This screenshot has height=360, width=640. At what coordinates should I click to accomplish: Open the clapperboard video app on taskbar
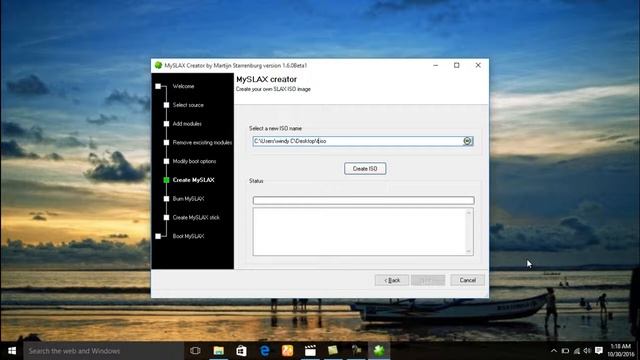click(310, 351)
